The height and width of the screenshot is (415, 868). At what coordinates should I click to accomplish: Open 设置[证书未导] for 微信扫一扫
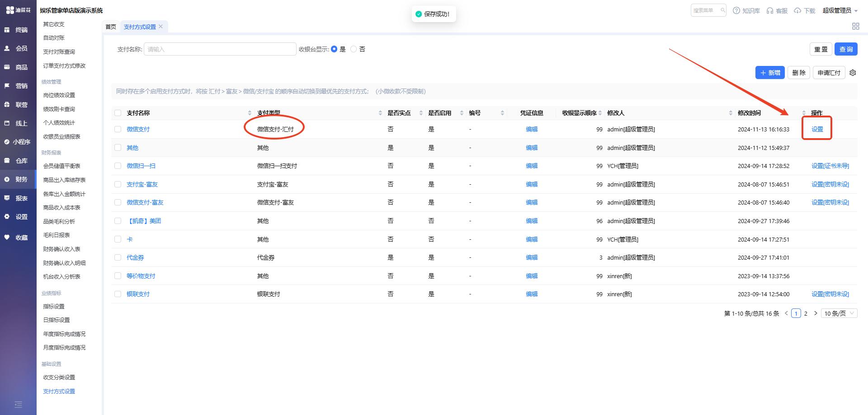point(830,166)
